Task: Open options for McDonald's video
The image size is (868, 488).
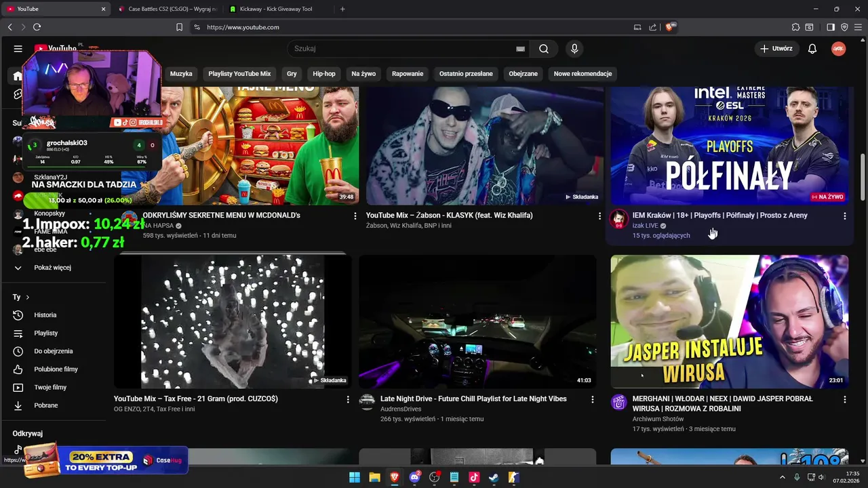Action: 355,216
